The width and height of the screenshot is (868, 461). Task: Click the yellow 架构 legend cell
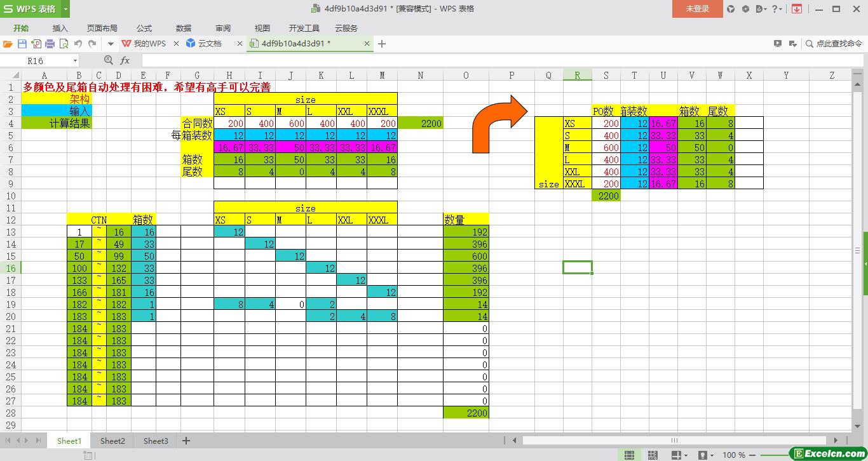click(56, 99)
